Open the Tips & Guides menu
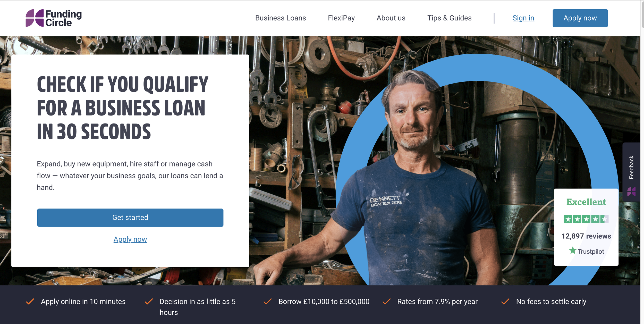Viewport: 644px width, 324px height. 449,18
